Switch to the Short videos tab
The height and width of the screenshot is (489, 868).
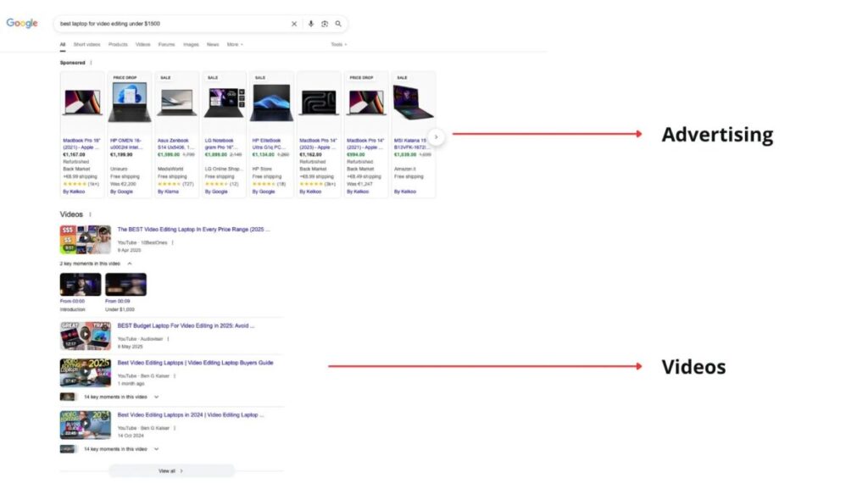tap(86, 44)
